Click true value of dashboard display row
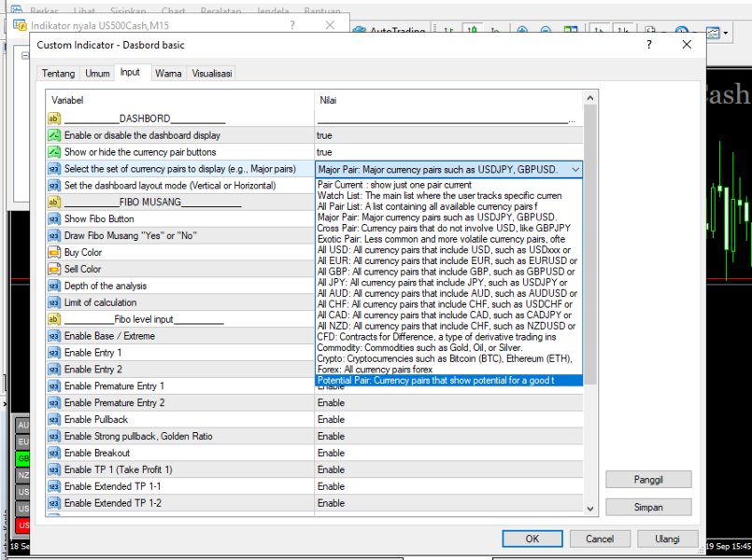752x560 pixels. (x=448, y=135)
